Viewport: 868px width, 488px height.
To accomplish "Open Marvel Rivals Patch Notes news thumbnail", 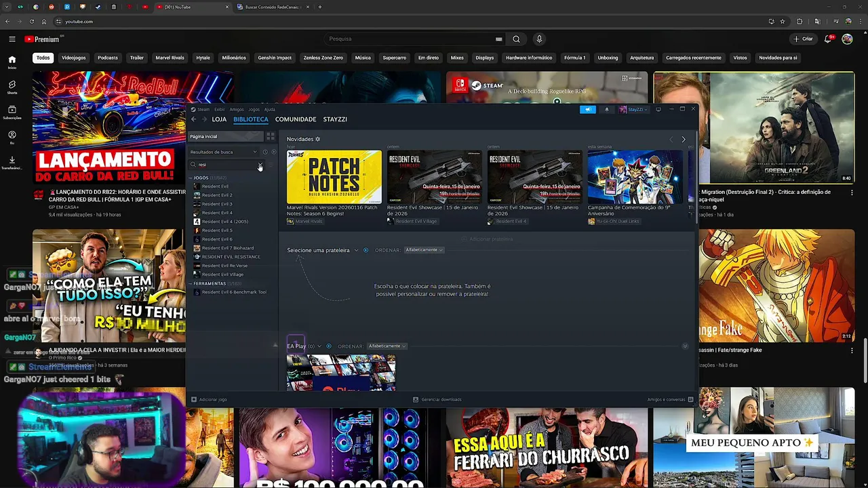I will 334,177.
